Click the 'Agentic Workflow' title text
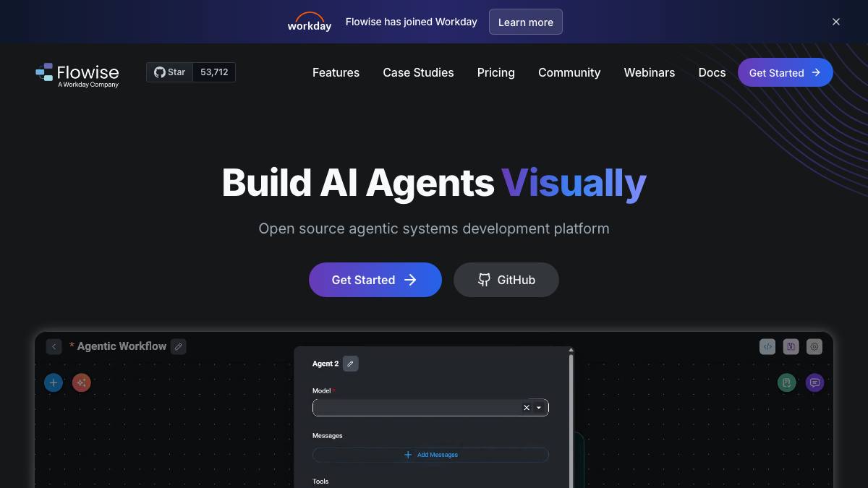The image size is (868, 488). [122, 346]
